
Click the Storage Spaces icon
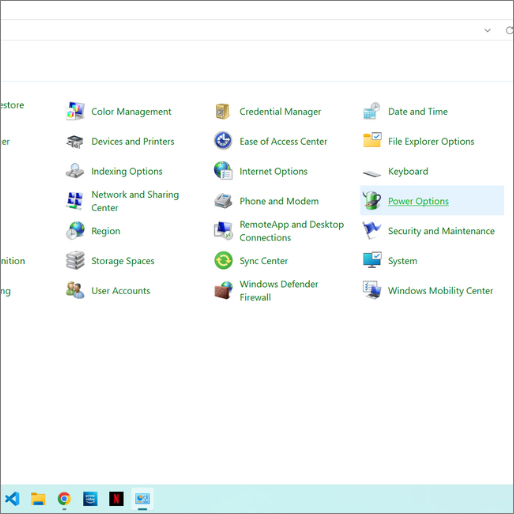coord(75,261)
